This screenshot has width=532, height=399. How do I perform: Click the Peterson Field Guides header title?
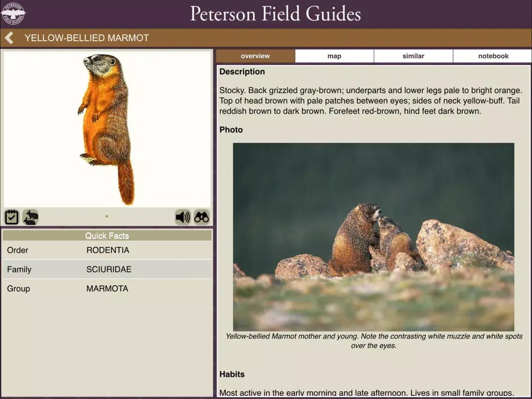275,14
